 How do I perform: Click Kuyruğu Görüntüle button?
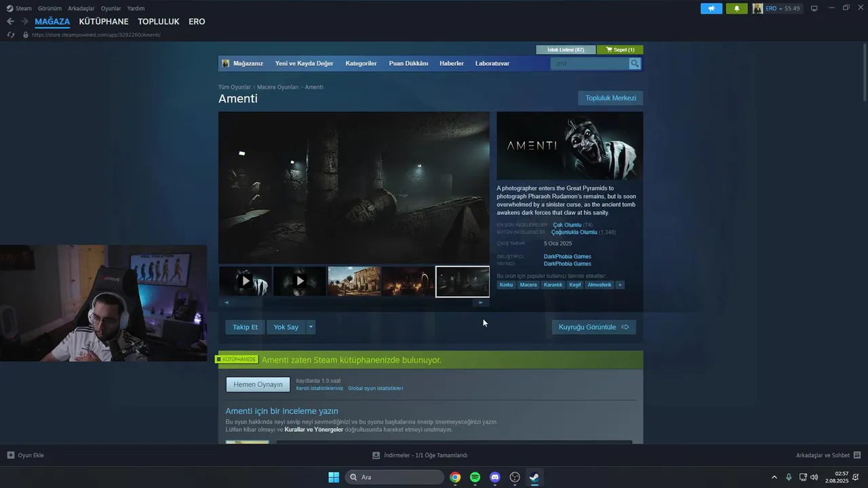[x=593, y=327]
